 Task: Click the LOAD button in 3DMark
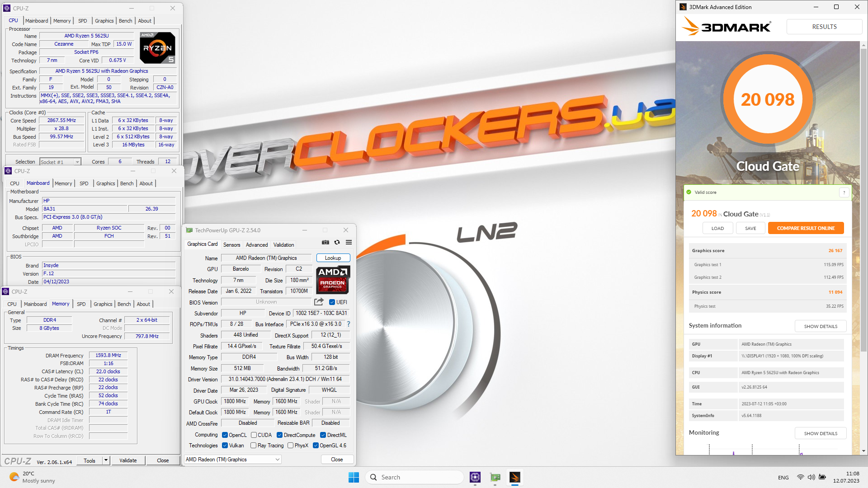coord(717,228)
